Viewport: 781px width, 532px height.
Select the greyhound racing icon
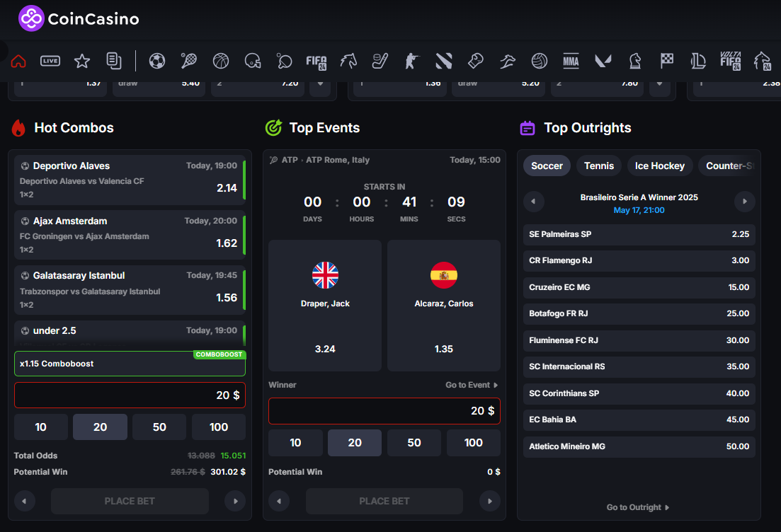(508, 62)
